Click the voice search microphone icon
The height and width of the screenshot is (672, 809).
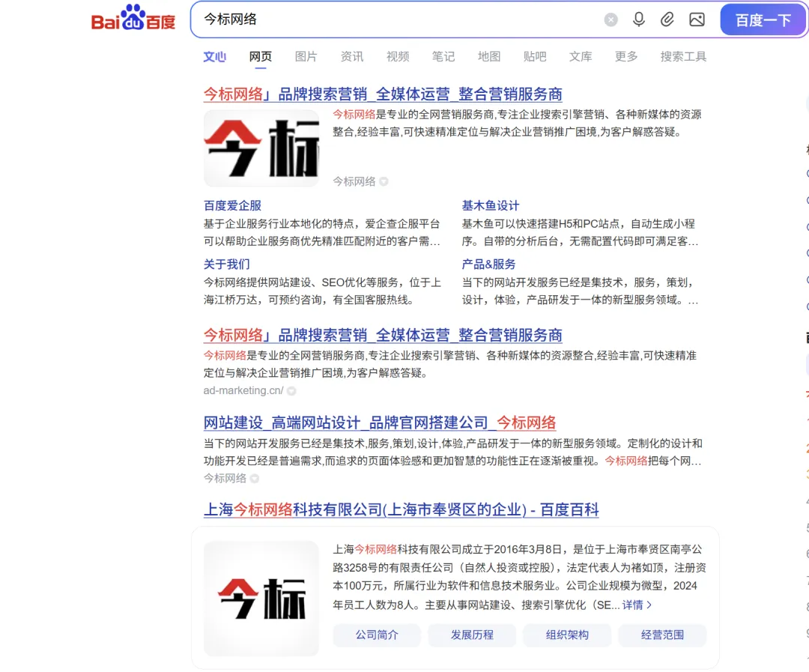(638, 19)
